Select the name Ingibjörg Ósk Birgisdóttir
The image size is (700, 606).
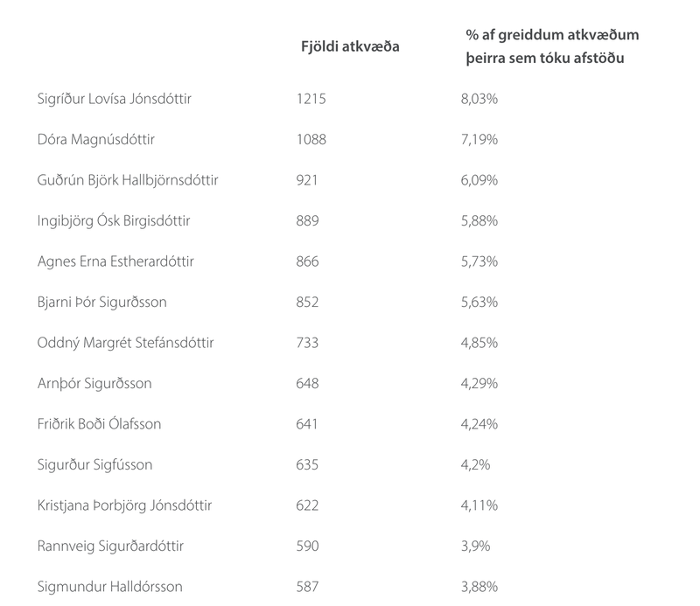pos(115,221)
